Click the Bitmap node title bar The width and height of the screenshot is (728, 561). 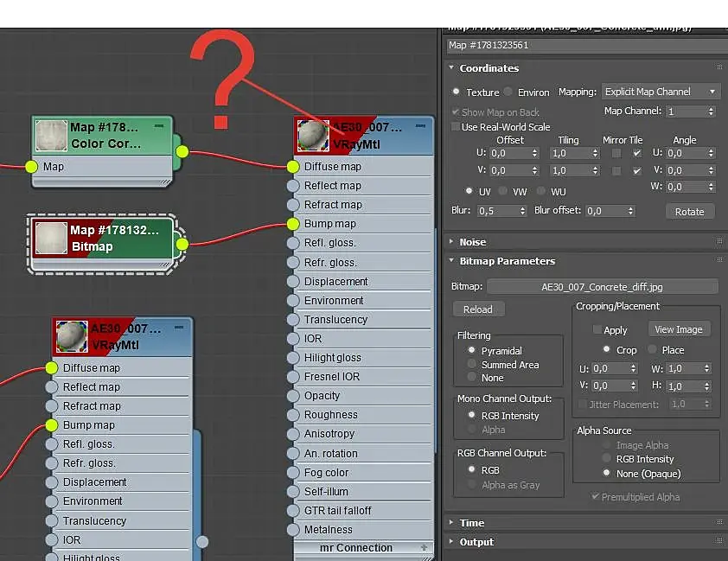click(x=102, y=238)
